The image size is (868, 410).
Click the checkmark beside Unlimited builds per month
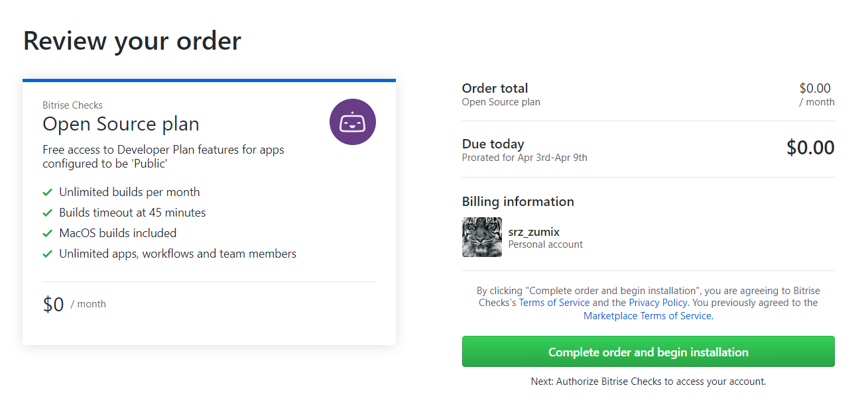(x=47, y=192)
